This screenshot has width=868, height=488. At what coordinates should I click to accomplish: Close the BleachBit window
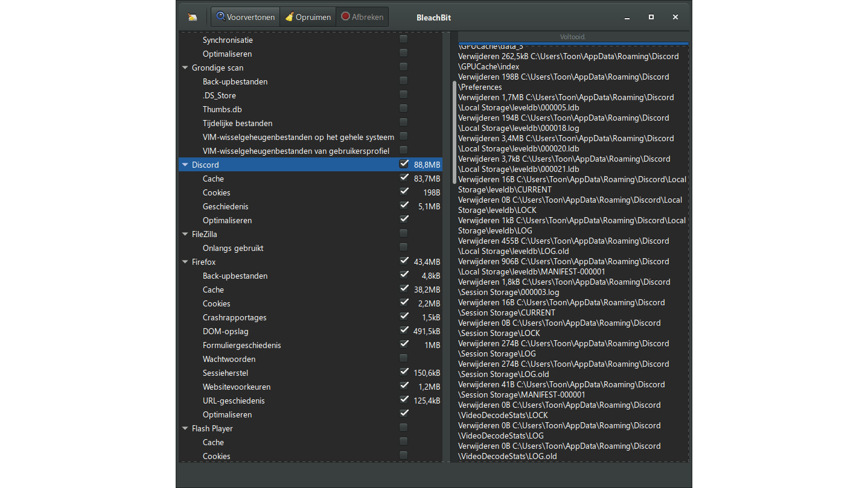(675, 17)
